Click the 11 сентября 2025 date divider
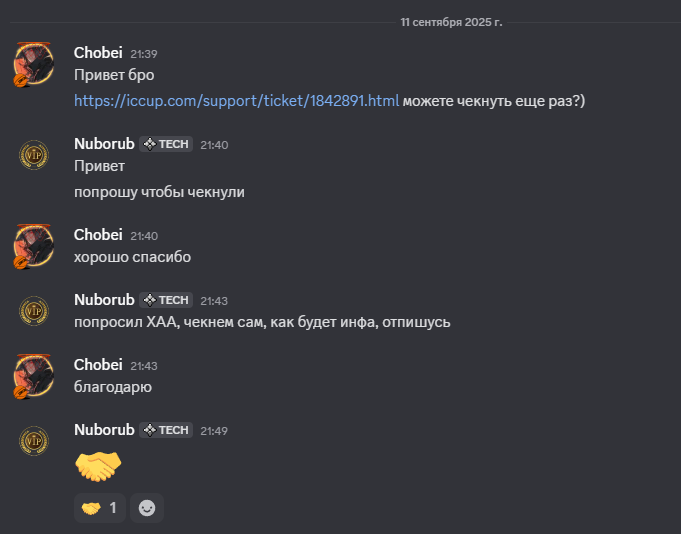The height and width of the screenshot is (534, 681). (451, 22)
